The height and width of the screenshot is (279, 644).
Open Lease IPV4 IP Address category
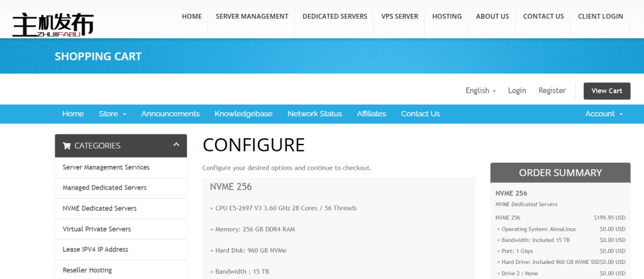(95, 249)
